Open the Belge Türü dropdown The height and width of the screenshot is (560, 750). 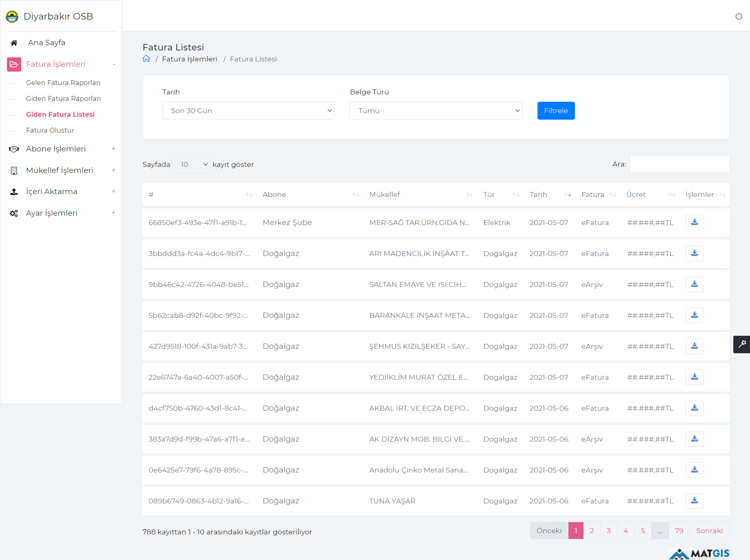click(436, 111)
